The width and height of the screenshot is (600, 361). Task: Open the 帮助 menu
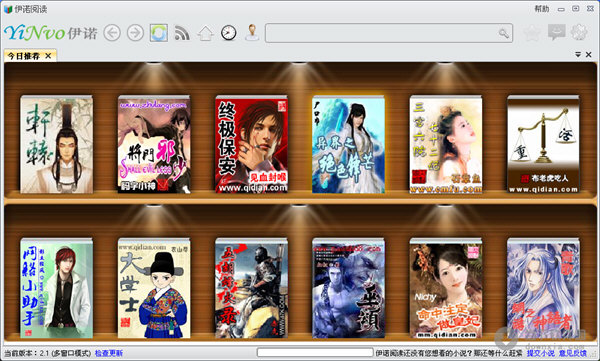coord(541,8)
